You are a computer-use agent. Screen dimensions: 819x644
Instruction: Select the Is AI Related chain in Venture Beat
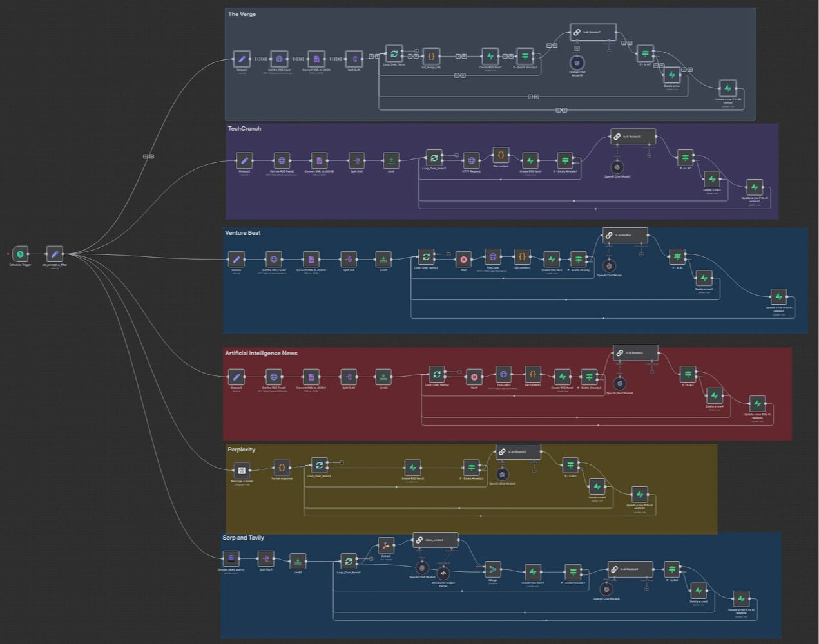click(x=625, y=236)
